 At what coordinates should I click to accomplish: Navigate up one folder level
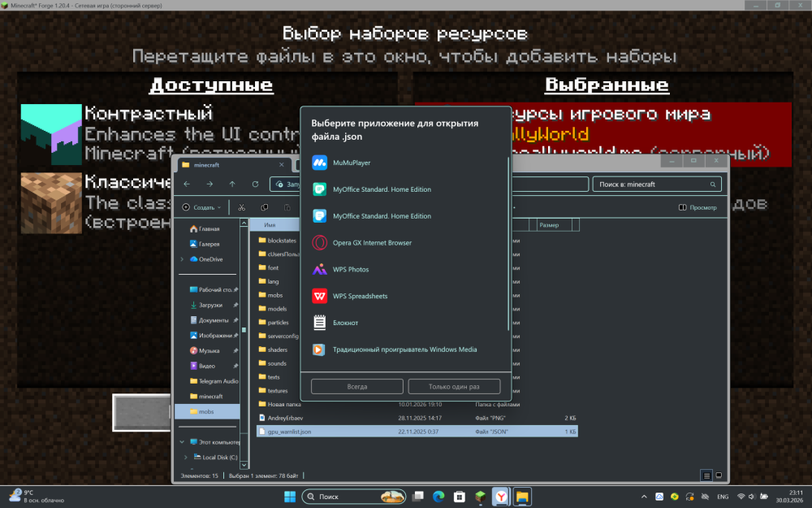pos(232,184)
